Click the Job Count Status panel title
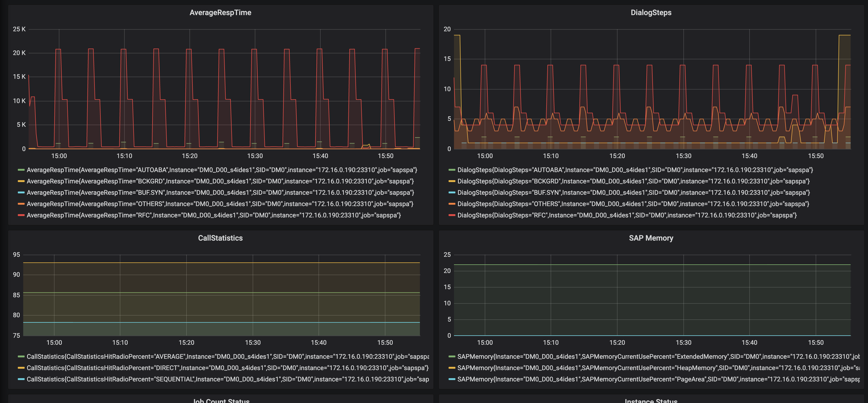Image resolution: width=868 pixels, height=403 pixels. point(221,401)
